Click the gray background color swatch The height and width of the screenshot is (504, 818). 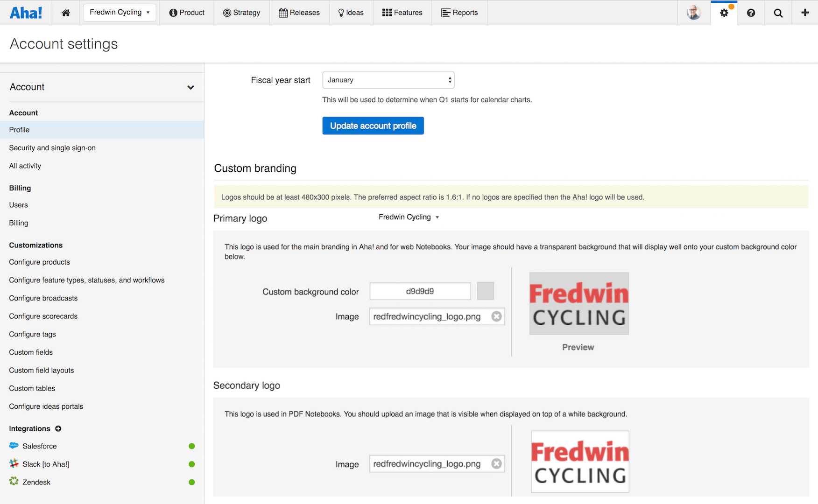point(485,291)
